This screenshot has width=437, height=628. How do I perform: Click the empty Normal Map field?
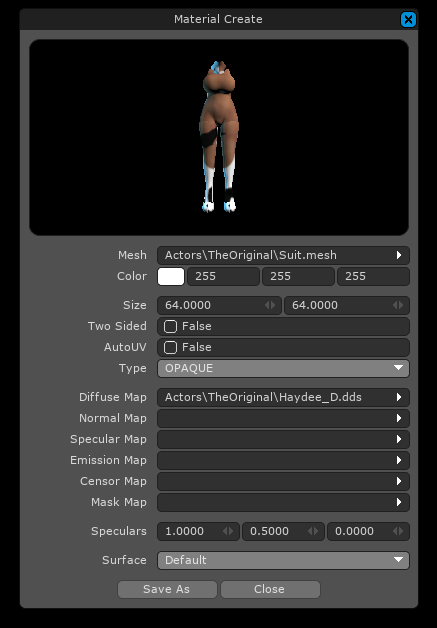(x=283, y=418)
